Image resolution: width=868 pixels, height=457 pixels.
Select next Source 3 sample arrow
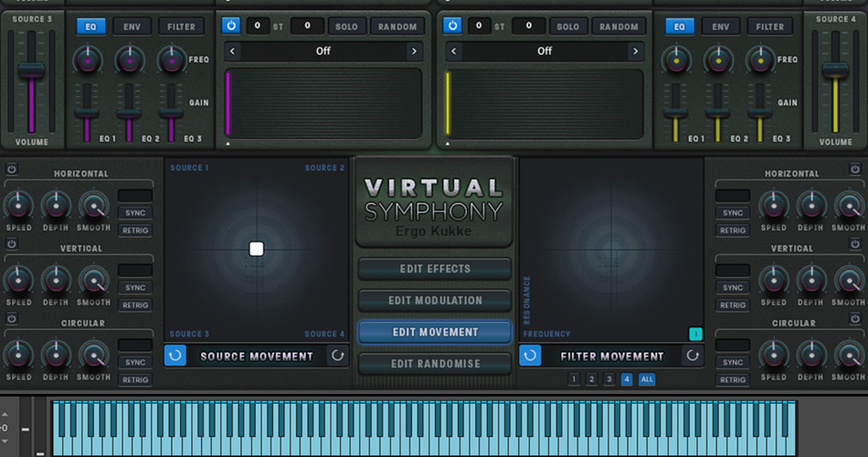tap(414, 51)
